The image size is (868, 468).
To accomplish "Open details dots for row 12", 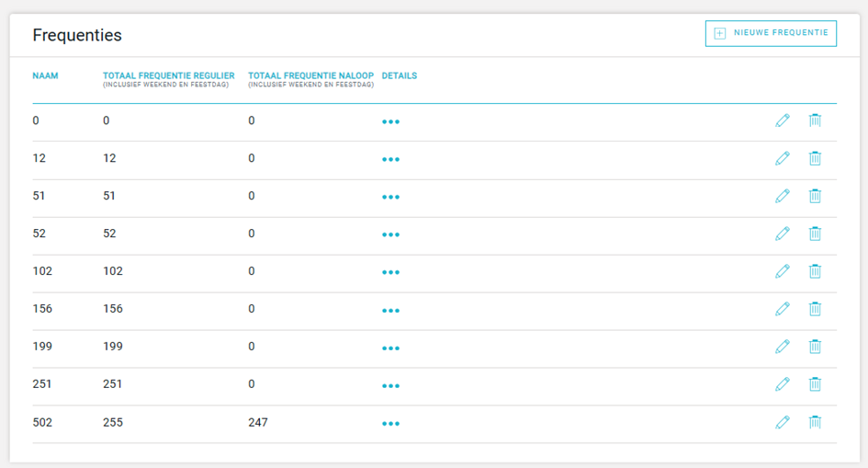I will [x=390, y=159].
